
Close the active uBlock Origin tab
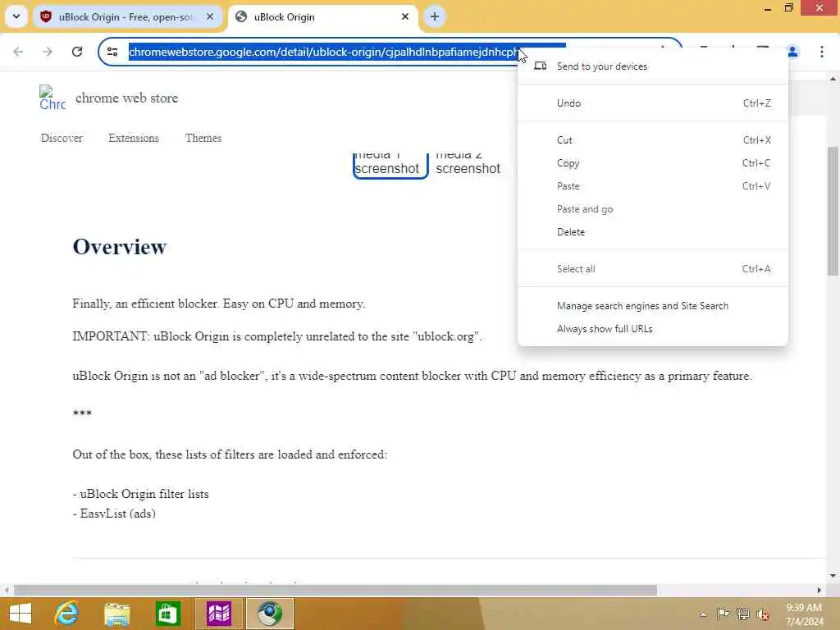click(405, 16)
